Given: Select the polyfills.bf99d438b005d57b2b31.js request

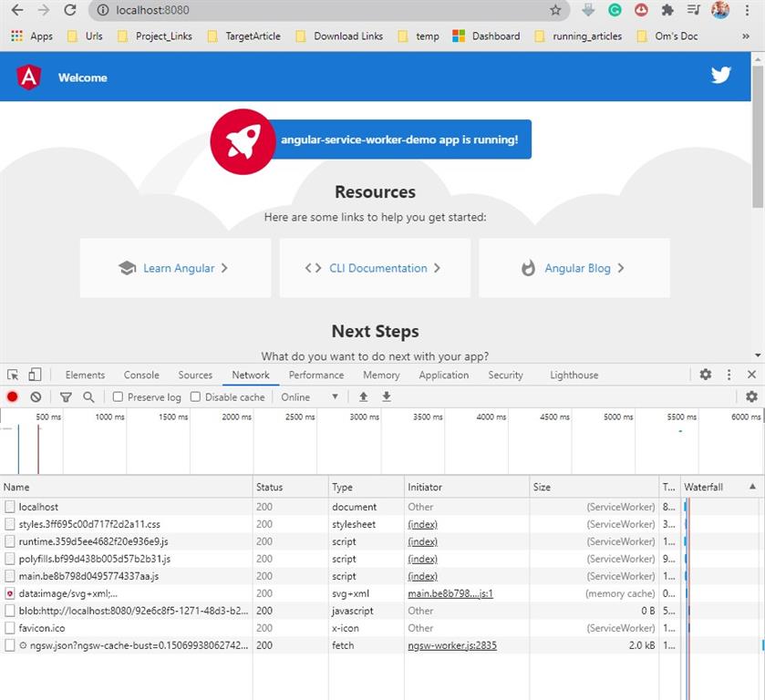Looking at the screenshot, I should (339, 559).
